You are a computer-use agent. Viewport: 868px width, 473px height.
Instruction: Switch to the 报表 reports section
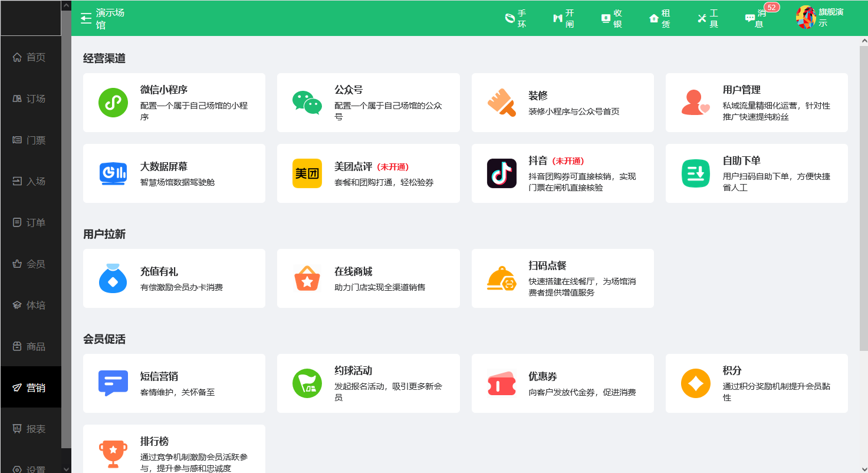[x=31, y=428]
